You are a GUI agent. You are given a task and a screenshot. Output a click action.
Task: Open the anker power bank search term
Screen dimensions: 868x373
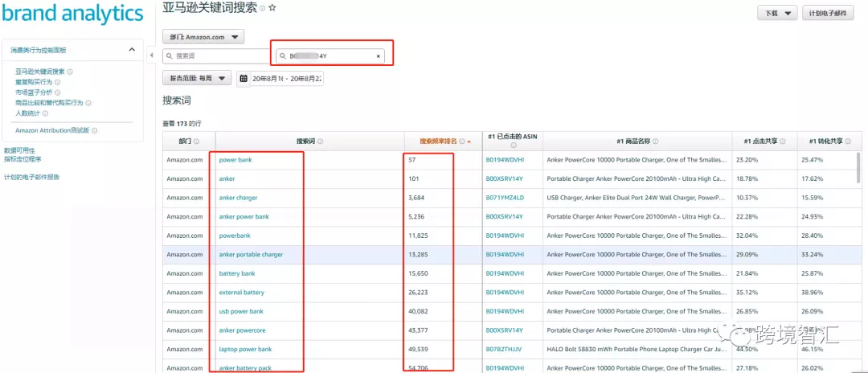(x=244, y=216)
